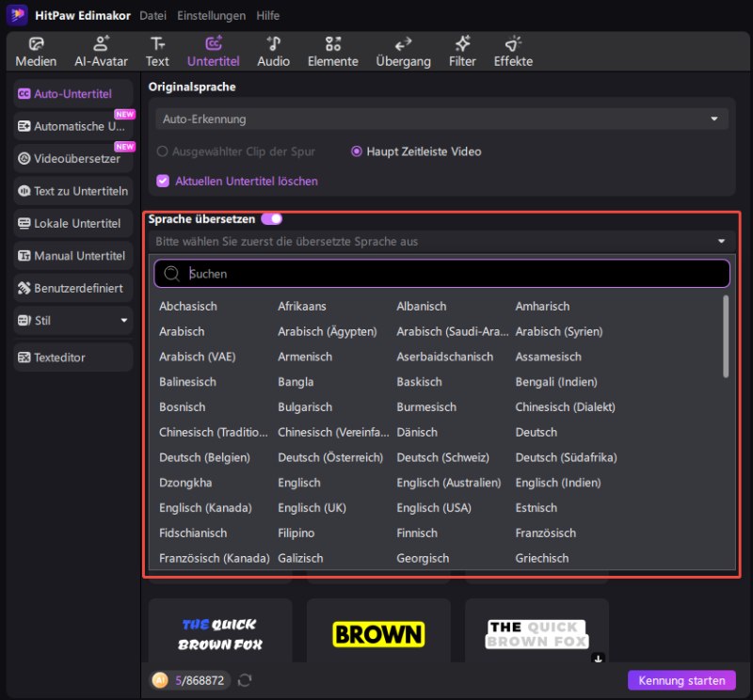Open Videoübersetzer in the sidebar
Viewport: 753px width, 700px height.
pos(73,159)
